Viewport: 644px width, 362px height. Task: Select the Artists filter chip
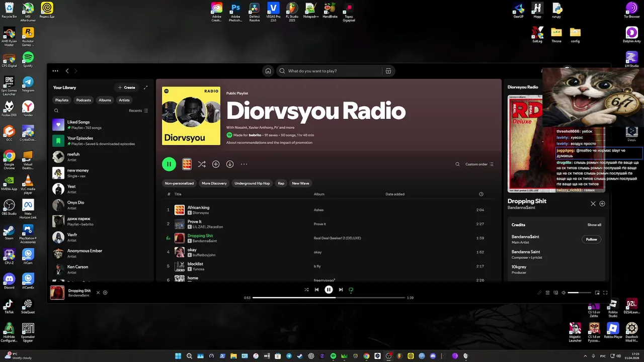pos(124,100)
